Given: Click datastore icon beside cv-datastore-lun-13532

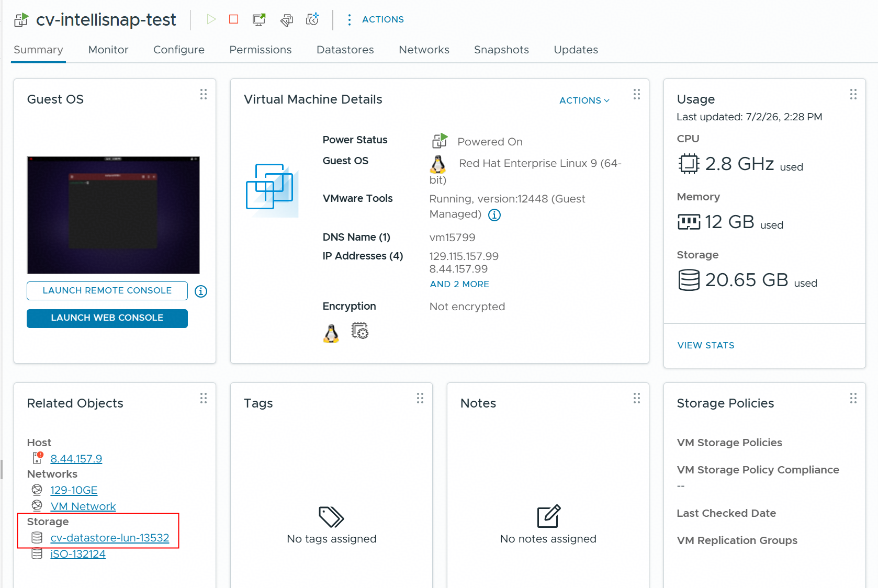Looking at the screenshot, I should coord(37,537).
